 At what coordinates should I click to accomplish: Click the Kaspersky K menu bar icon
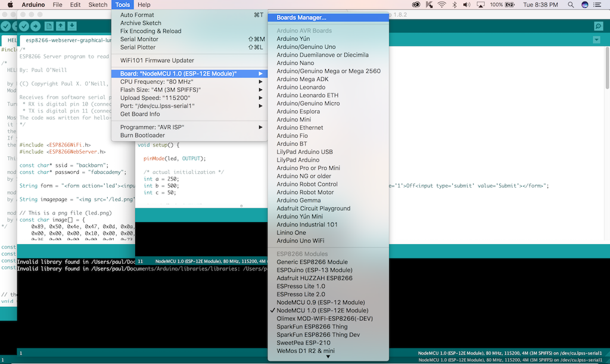point(429,5)
